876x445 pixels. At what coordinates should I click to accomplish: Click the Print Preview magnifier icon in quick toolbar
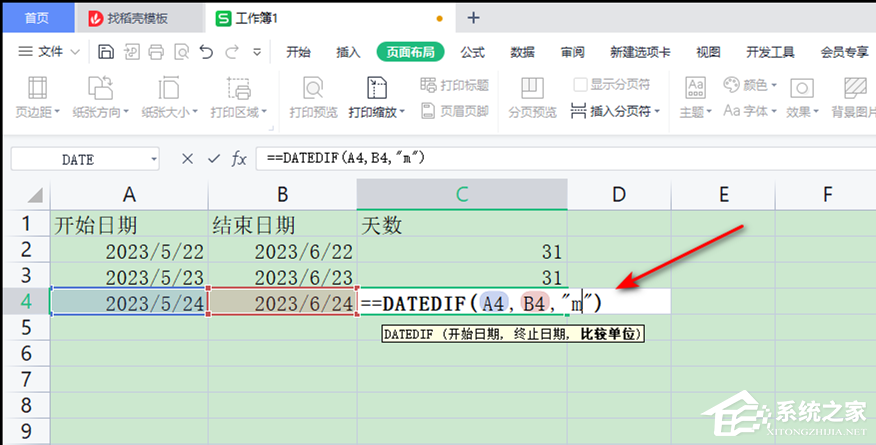[182, 52]
